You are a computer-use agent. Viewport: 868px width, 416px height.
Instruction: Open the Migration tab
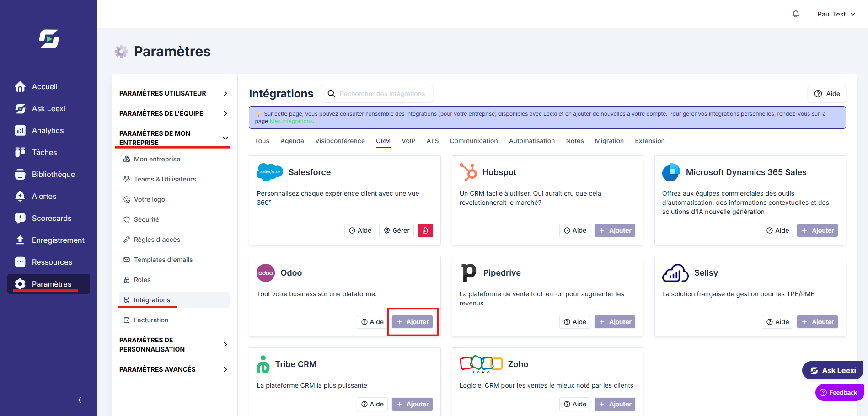(609, 141)
